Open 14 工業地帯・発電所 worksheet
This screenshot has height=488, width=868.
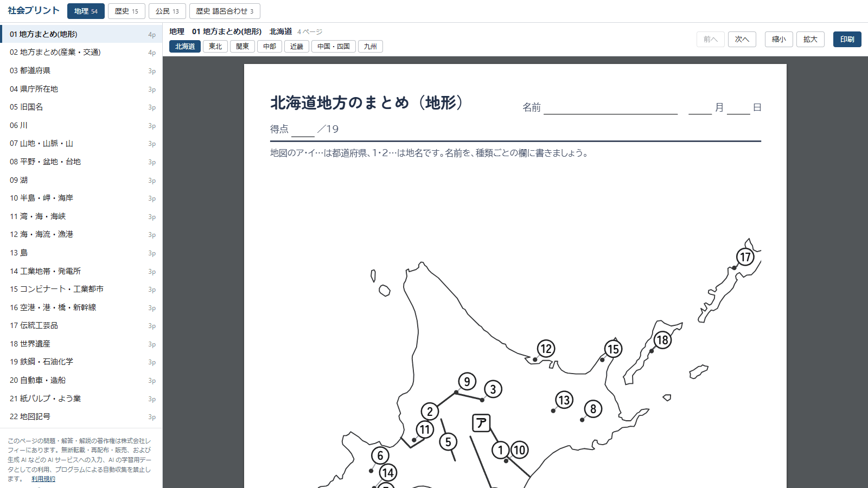pos(81,271)
